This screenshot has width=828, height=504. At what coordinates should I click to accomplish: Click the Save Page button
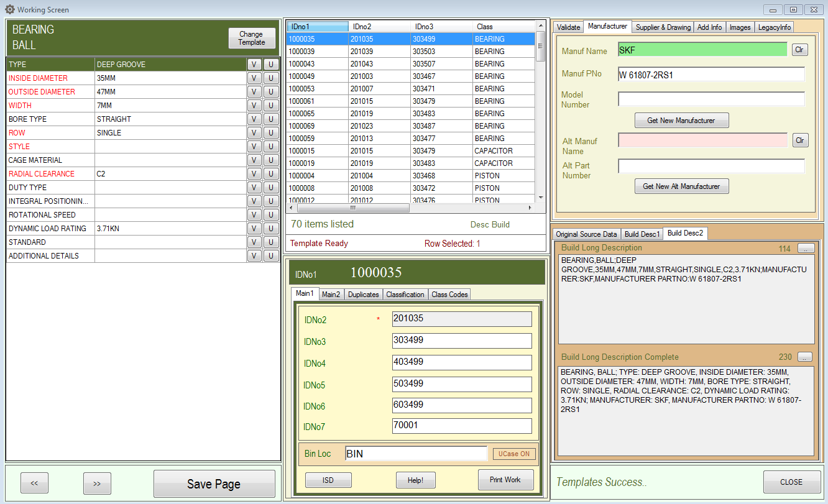click(214, 484)
